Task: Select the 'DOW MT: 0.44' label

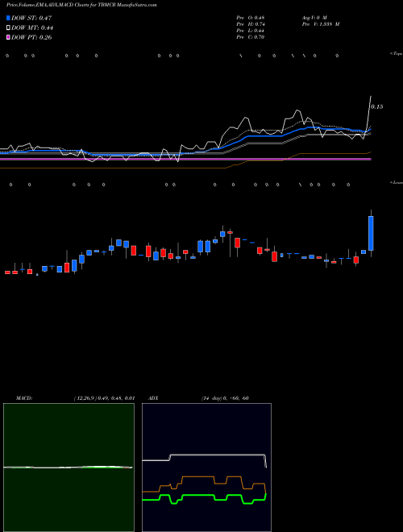Action: click(x=32, y=27)
